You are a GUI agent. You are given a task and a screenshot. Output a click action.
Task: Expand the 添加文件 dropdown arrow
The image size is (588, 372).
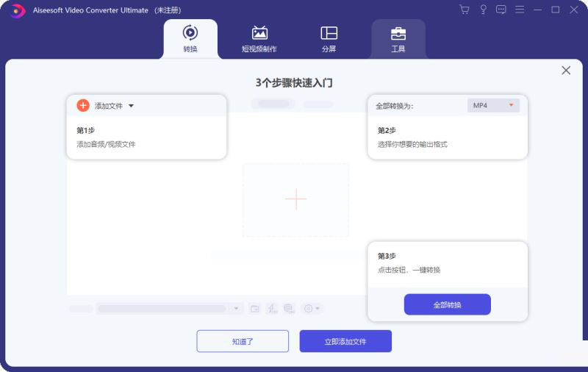(x=131, y=106)
